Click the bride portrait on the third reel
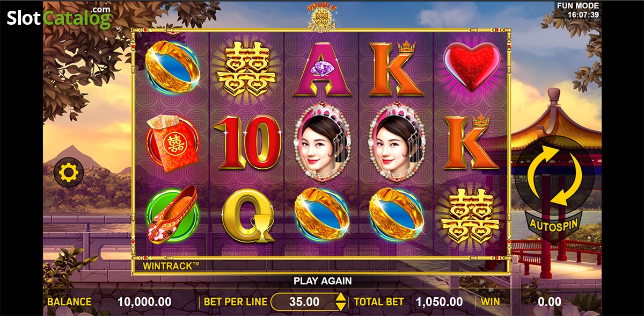The width and height of the screenshot is (644, 316). (321, 142)
